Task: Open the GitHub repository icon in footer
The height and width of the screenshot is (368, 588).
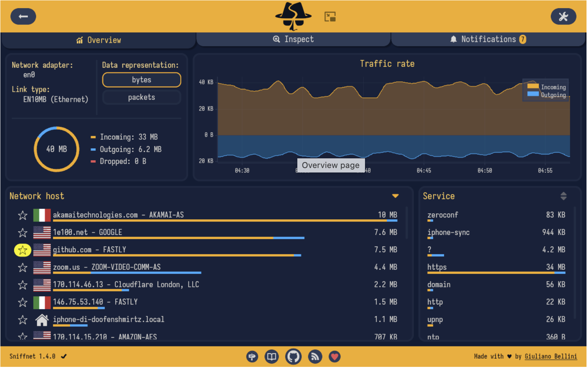Action: (x=293, y=357)
